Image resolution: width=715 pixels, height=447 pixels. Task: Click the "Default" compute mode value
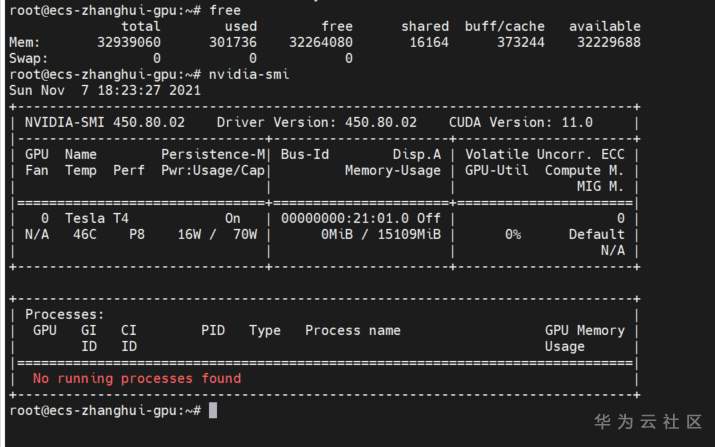pyautogui.click(x=597, y=234)
